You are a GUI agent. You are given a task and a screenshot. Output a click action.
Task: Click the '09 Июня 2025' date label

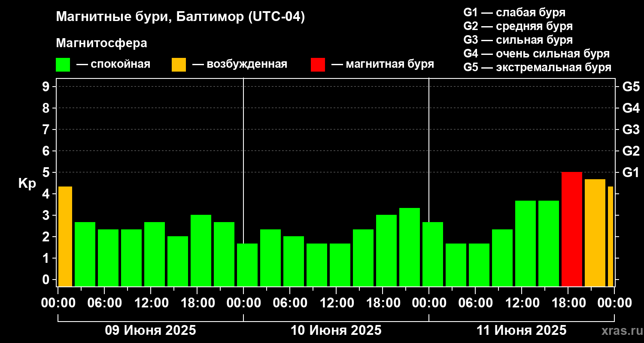pyautogui.click(x=151, y=331)
